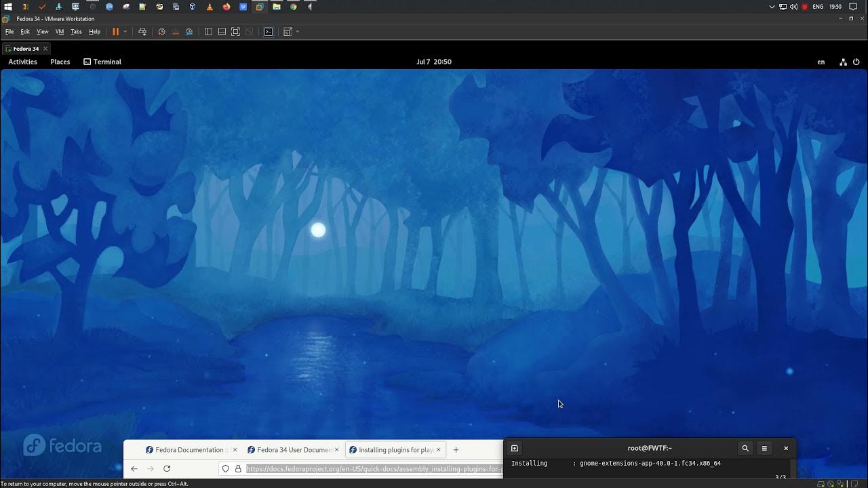Open the Windows Start menu
Image resolution: width=868 pixels, height=488 pixels.
[8, 7]
